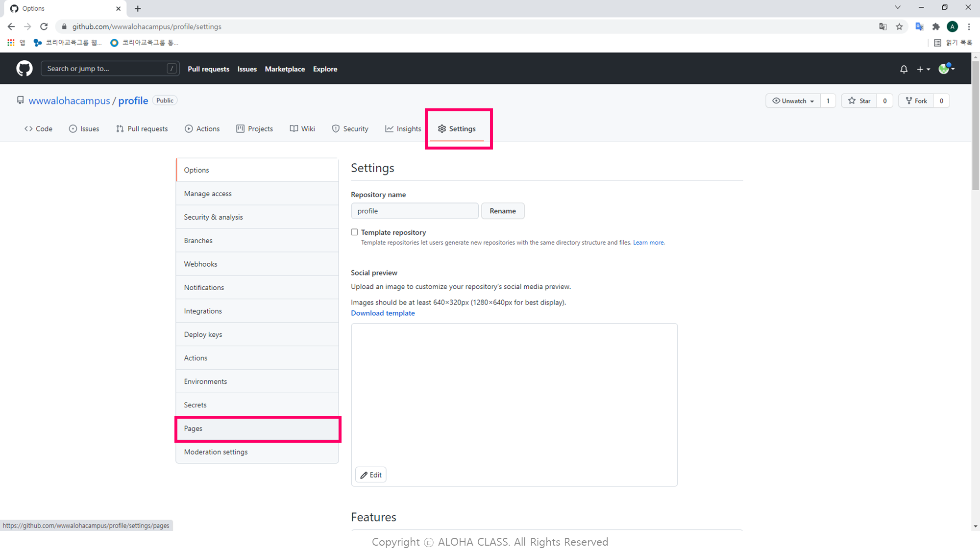This screenshot has height=554, width=980.
Task: Open Integrations settings
Action: click(257, 311)
